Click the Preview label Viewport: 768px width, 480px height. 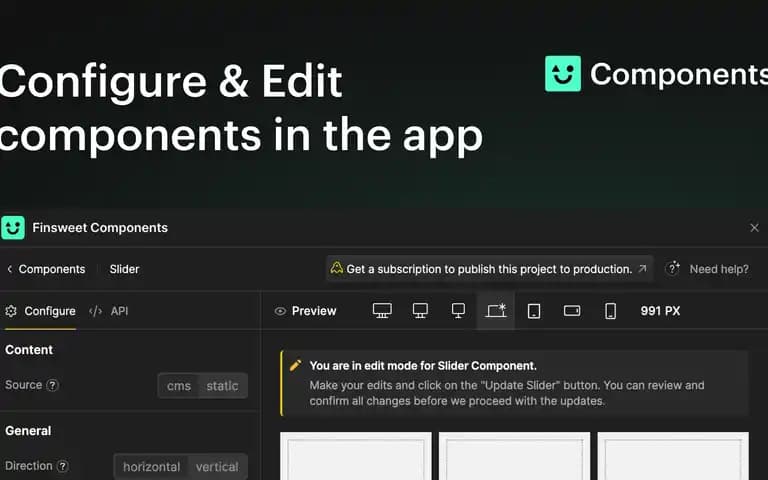(314, 311)
